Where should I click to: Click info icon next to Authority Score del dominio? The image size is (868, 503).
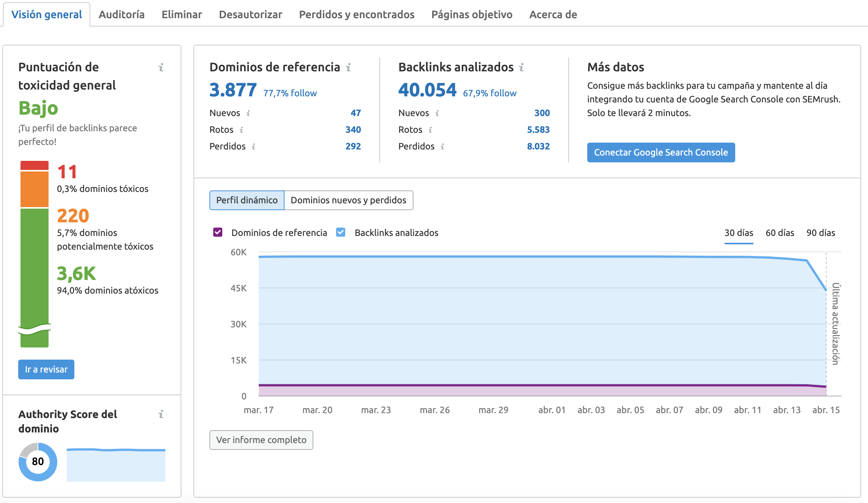(161, 414)
